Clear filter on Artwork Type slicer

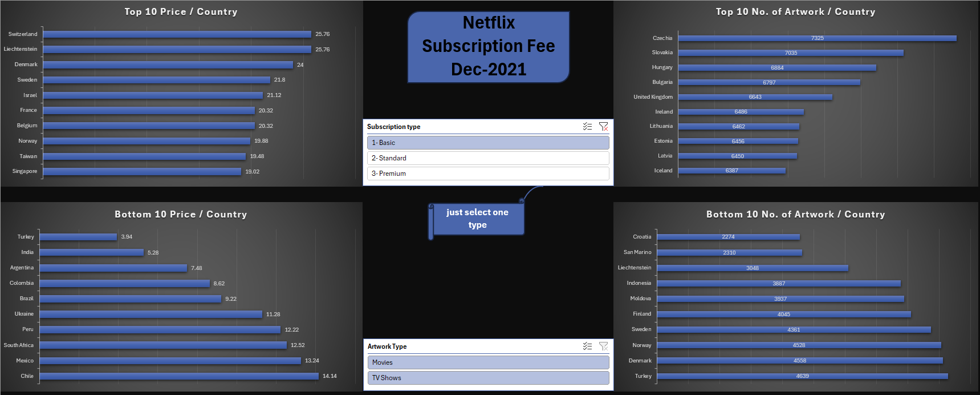tap(603, 346)
